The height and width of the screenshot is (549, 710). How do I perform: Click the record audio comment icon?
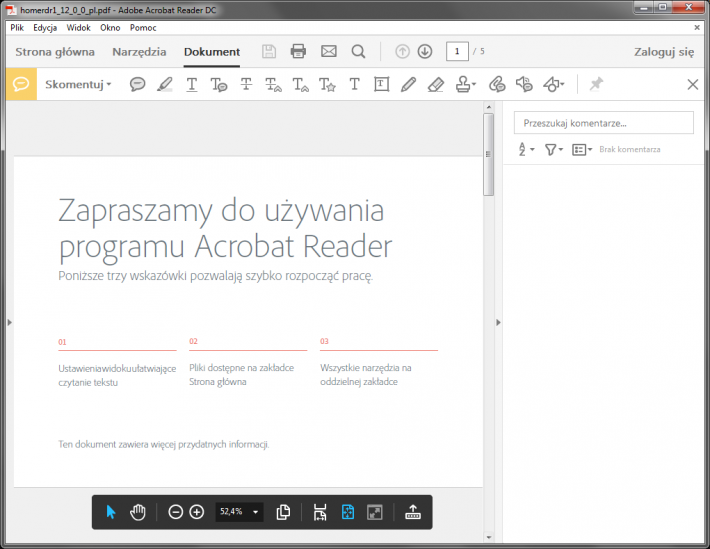pyautogui.click(x=524, y=84)
